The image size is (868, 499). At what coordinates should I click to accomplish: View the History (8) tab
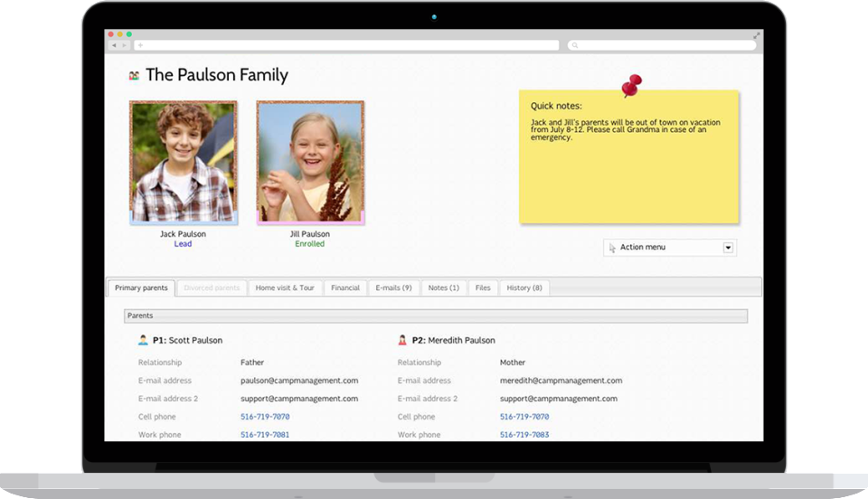tap(524, 287)
